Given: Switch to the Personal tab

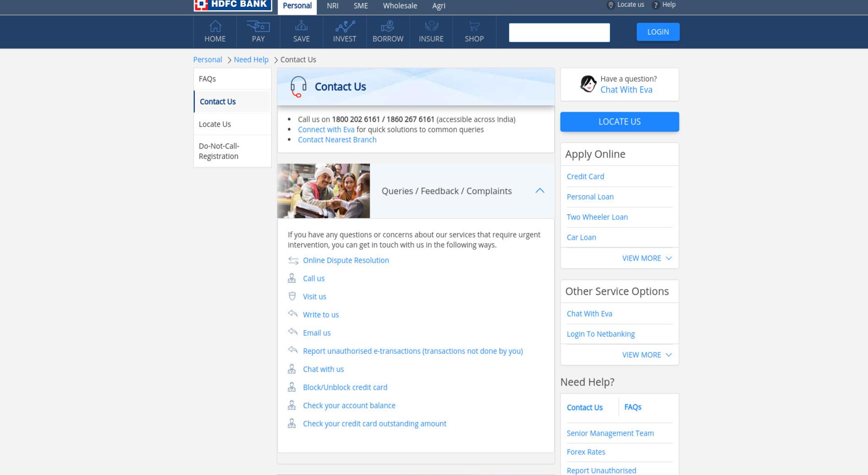Looking at the screenshot, I should [x=297, y=6].
